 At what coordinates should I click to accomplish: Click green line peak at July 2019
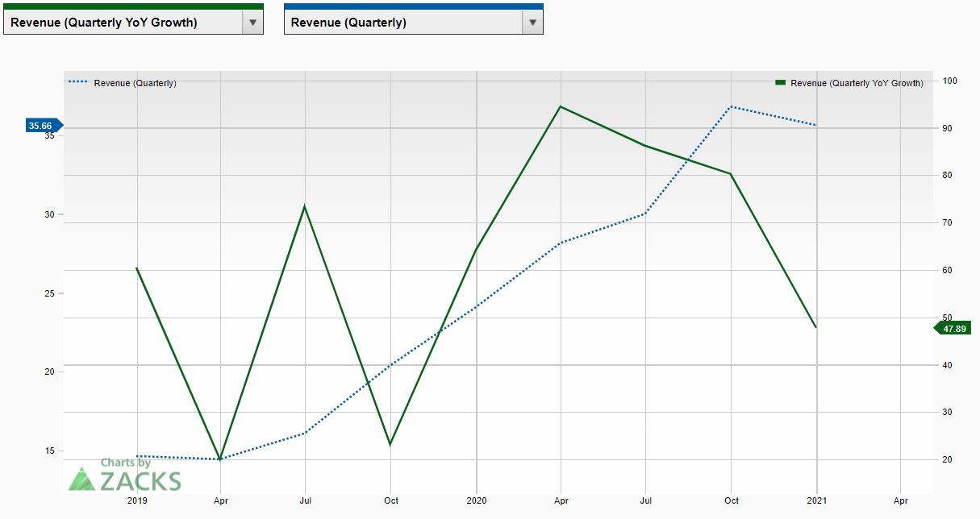tap(304, 206)
